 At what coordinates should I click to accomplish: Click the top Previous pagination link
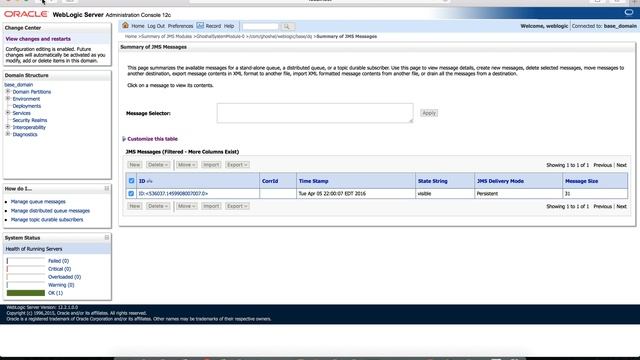pos(602,165)
